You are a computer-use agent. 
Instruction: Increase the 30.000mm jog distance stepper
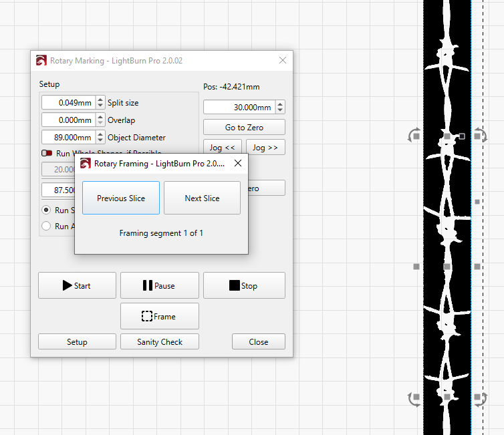point(279,104)
